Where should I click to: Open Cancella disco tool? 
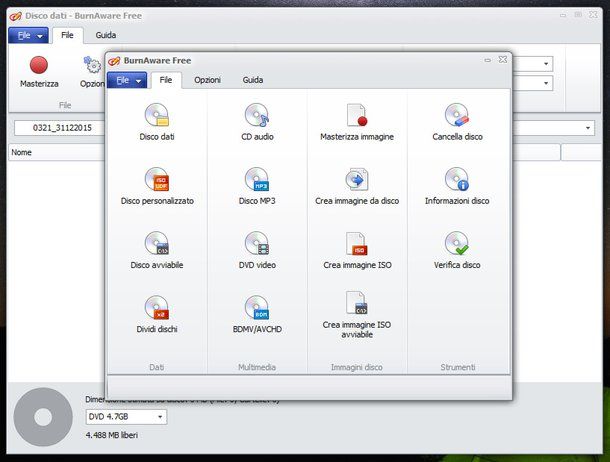click(x=457, y=122)
